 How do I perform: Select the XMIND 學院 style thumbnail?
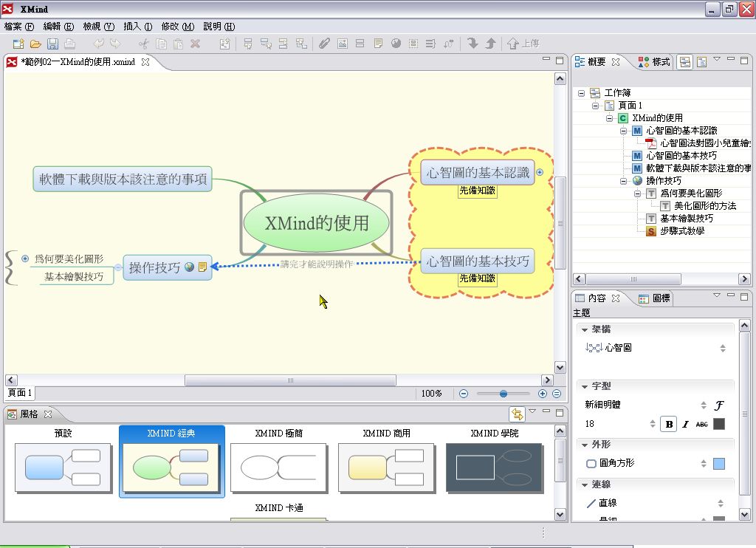point(494,467)
